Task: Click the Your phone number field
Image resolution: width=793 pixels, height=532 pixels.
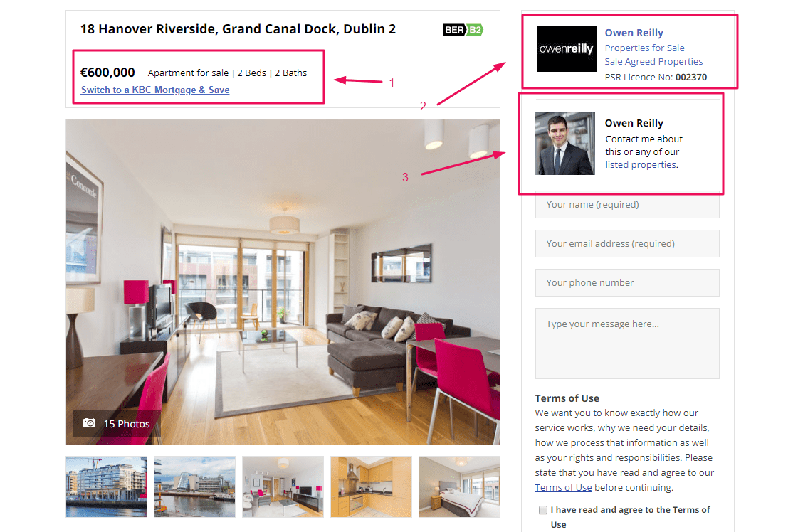Action: click(x=627, y=282)
